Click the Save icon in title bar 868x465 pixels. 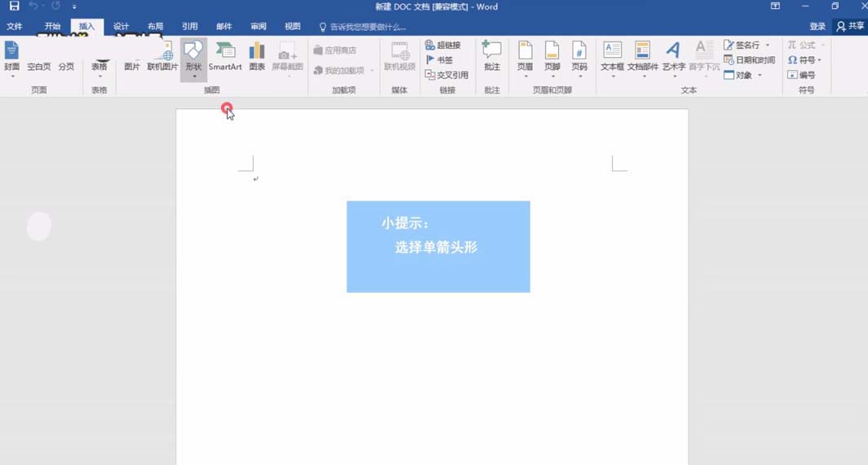[x=15, y=6]
